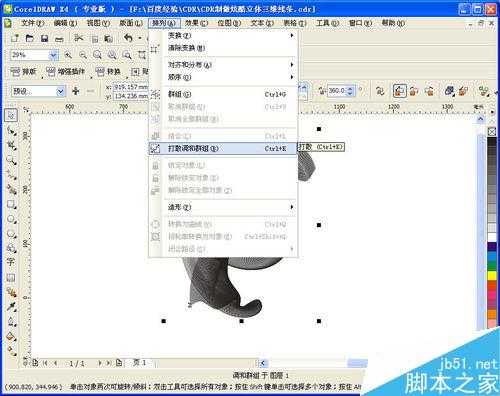Click the Undo arrow icon

(x=128, y=38)
